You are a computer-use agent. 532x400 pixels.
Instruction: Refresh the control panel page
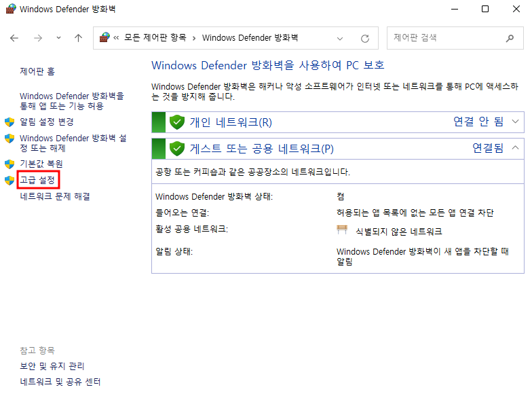pos(365,38)
